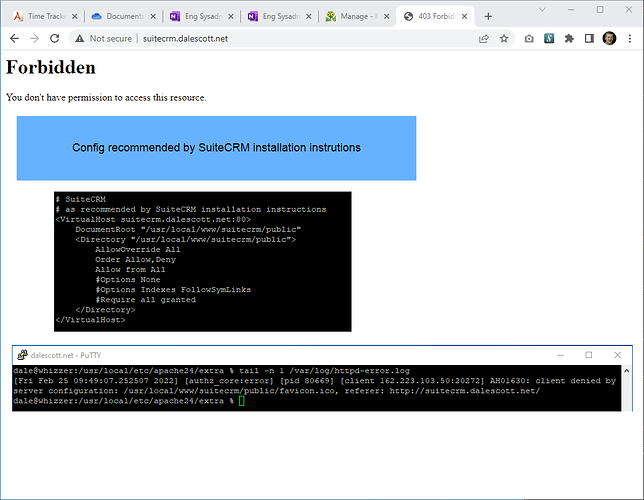Screen dimensions: 644x500
Task: Go back to the previous page
Action: pyautogui.click(x=14, y=39)
